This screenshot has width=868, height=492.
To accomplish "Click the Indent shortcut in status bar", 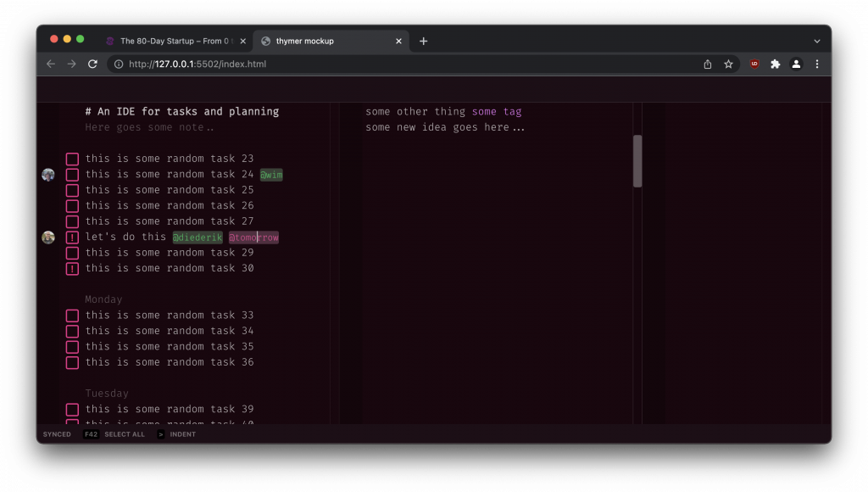I will [176, 434].
